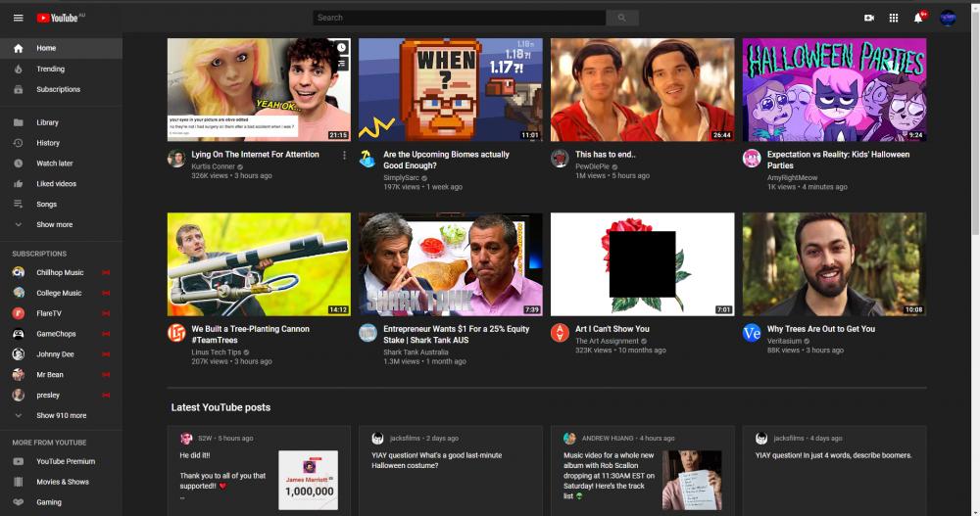Expand Show 910 more subscriptions

tap(61, 415)
